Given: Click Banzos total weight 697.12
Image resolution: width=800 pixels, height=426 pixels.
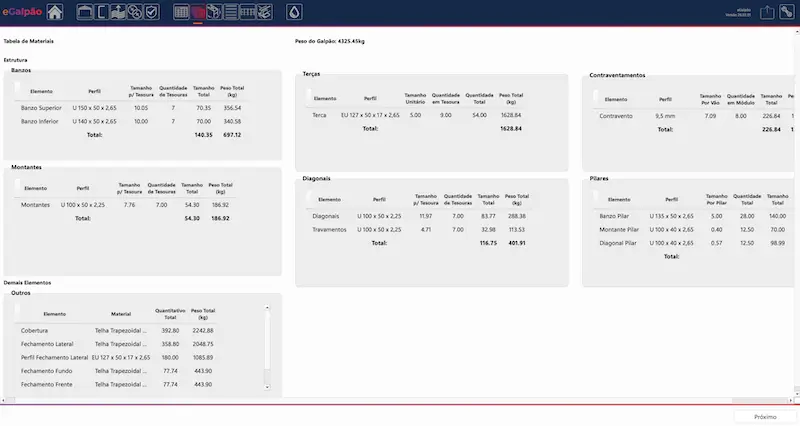Looking at the screenshot, I should coord(232,135).
